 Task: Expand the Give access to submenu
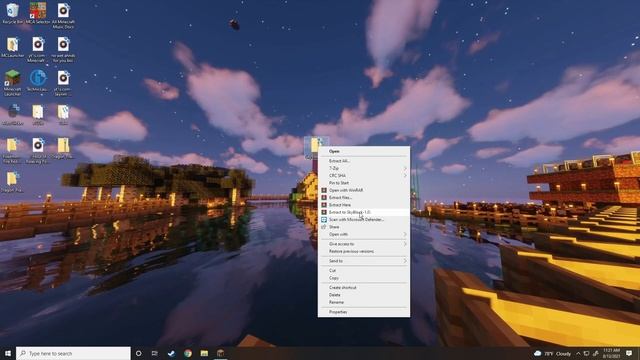[364, 244]
